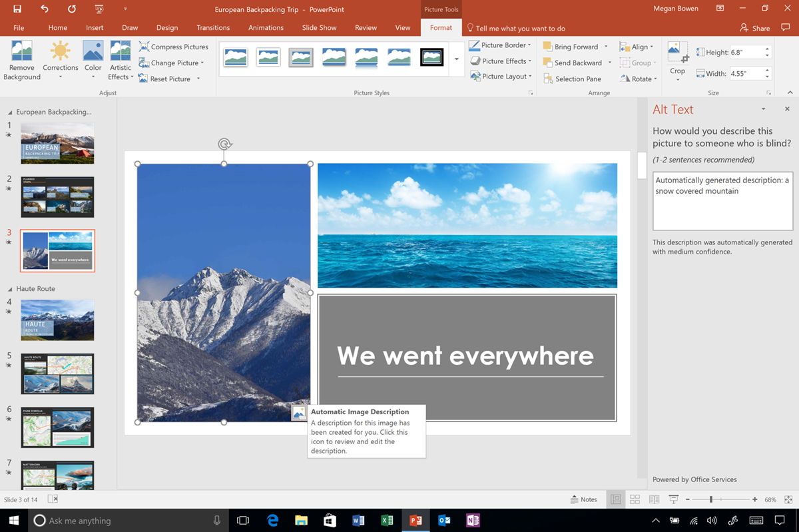799x532 pixels.
Task: Edit the Alt Text description field
Action: 722,200
